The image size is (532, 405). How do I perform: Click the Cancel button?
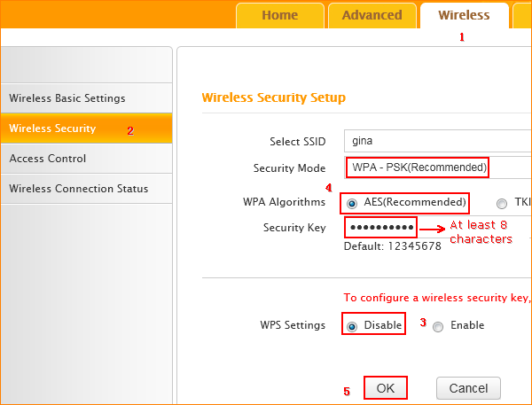[x=468, y=388]
